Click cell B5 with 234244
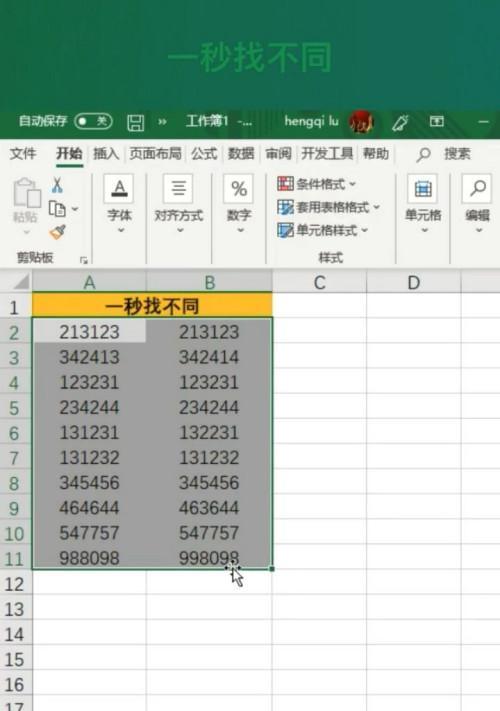The image size is (500, 711). [x=209, y=407]
